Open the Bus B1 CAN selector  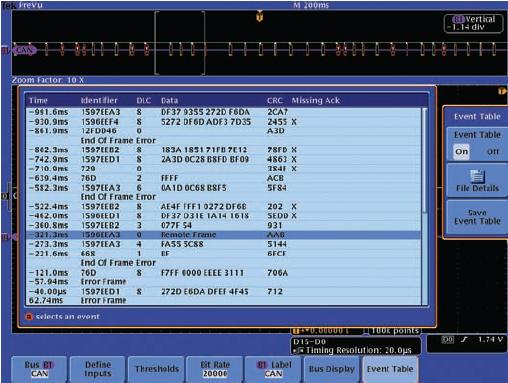click(x=39, y=369)
